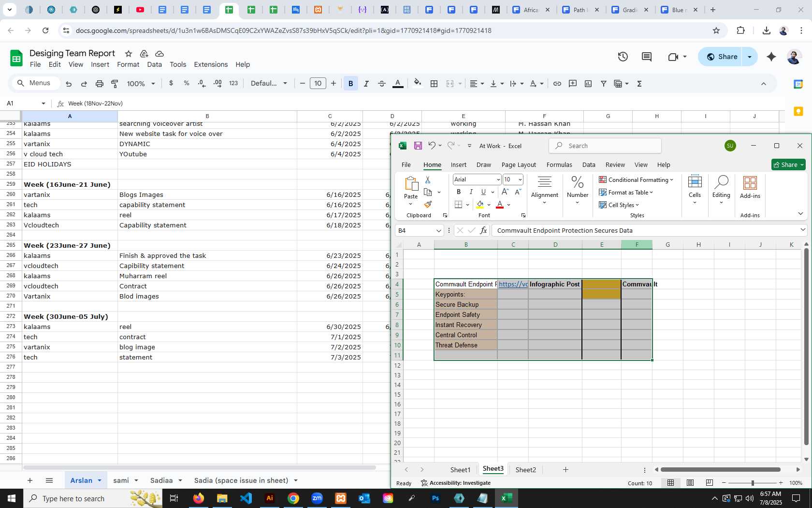Open Cell Styles dropdown in Excel
The height and width of the screenshot is (508, 812).
coord(619,205)
